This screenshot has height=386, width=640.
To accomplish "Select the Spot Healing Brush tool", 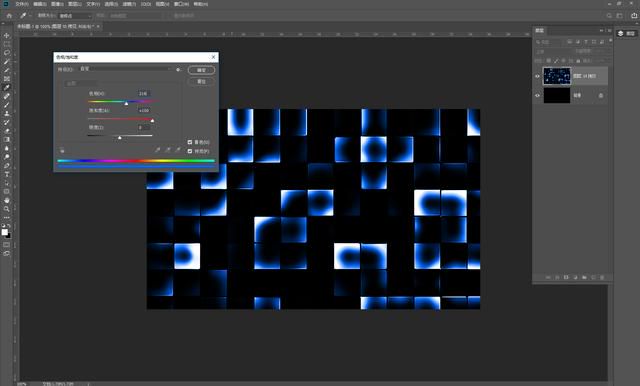I will coord(7,96).
